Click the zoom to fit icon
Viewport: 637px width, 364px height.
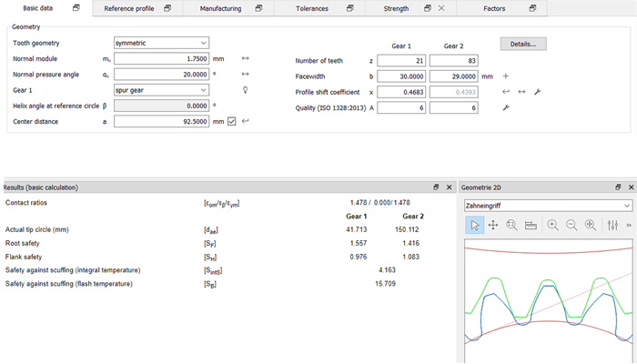pos(591,225)
